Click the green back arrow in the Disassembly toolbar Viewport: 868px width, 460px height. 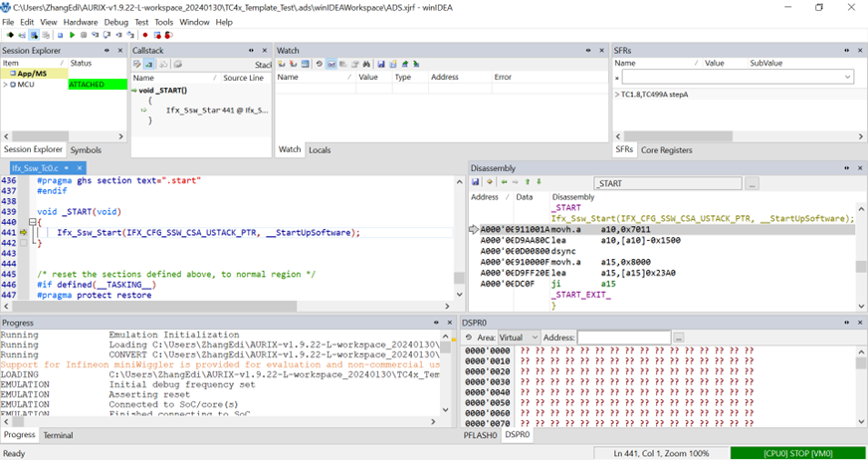[504, 182]
